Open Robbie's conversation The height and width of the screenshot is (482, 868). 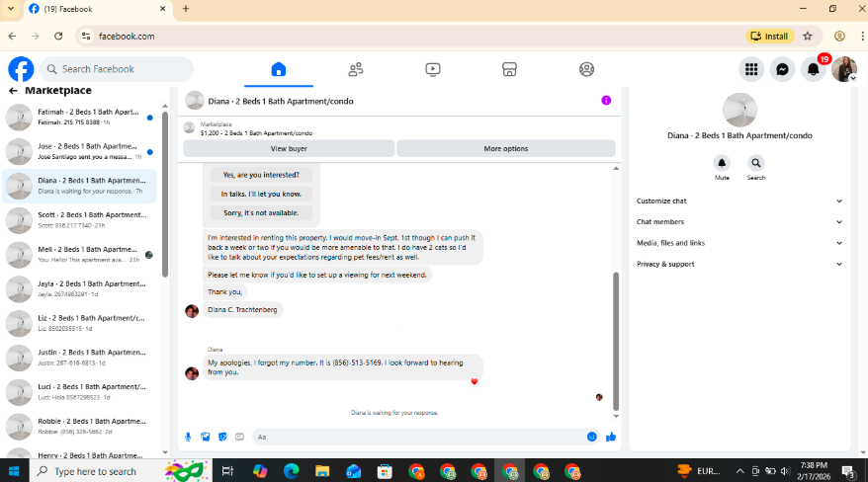pyautogui.click(x=80, y=426)
